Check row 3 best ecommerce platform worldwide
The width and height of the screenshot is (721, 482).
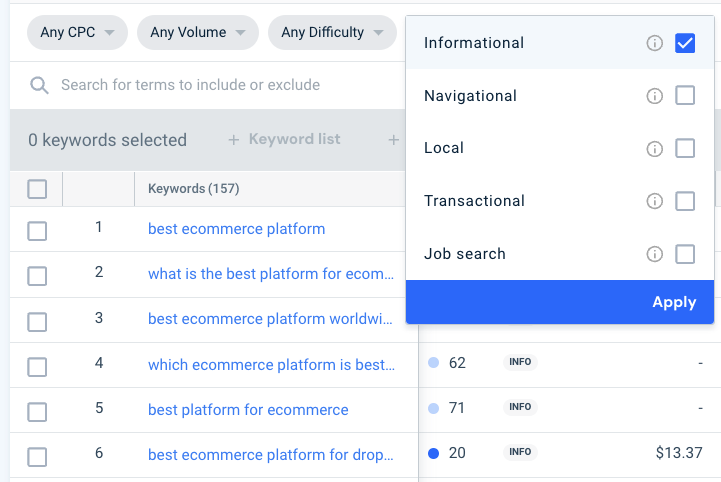point(37,322)
